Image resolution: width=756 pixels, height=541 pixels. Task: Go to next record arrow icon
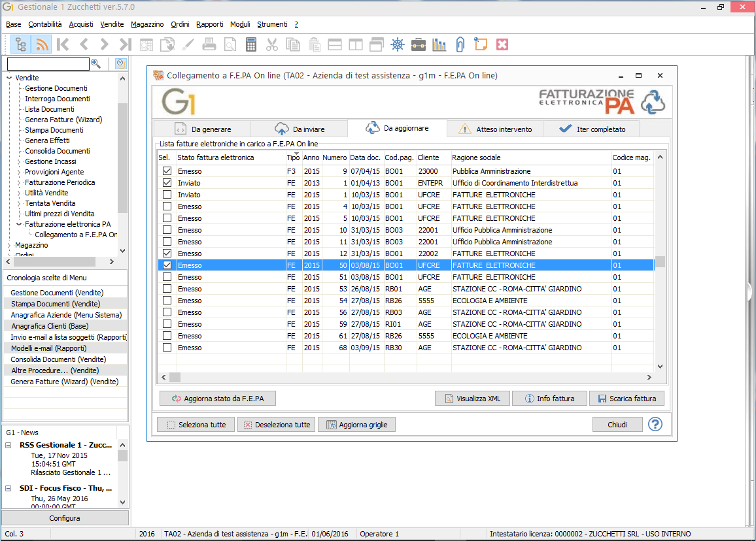tap(104, 45)
